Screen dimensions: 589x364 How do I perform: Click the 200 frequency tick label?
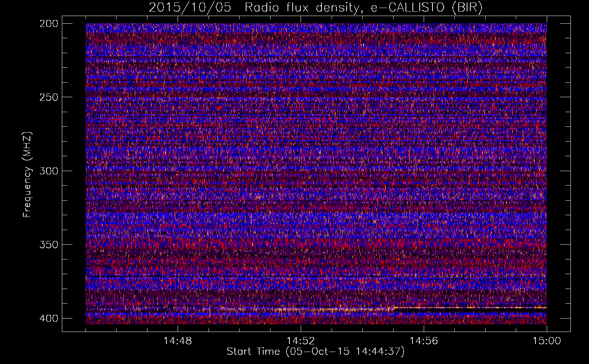pyautogui.click(x=48, y=24)
